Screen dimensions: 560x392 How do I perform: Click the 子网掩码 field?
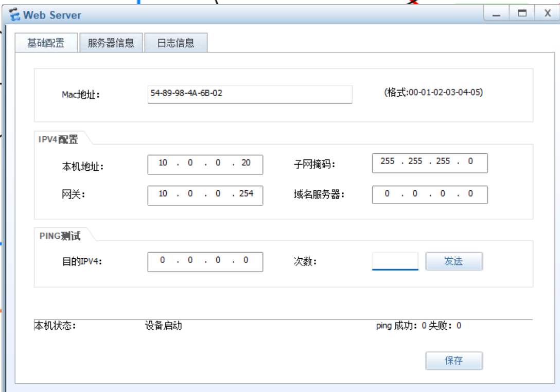430,163
